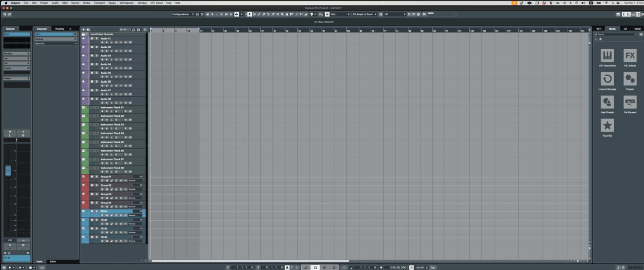644x270 pixels.
Task: Select the Zoom magnifier tool
Action: tap(282, 14)
